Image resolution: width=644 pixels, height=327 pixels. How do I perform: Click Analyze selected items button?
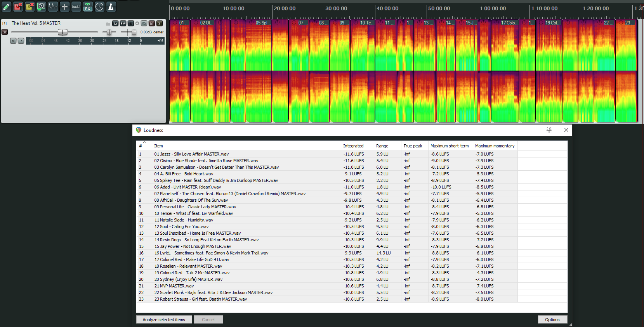(x=164, y=320)
